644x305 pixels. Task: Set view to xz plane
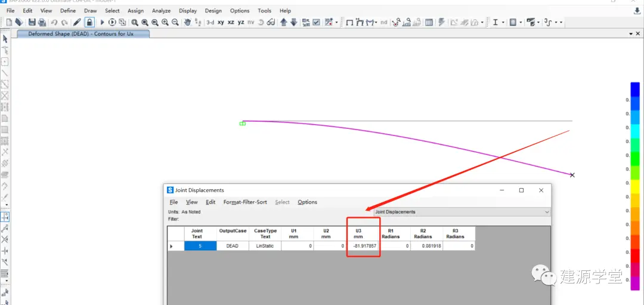(231, 23)
